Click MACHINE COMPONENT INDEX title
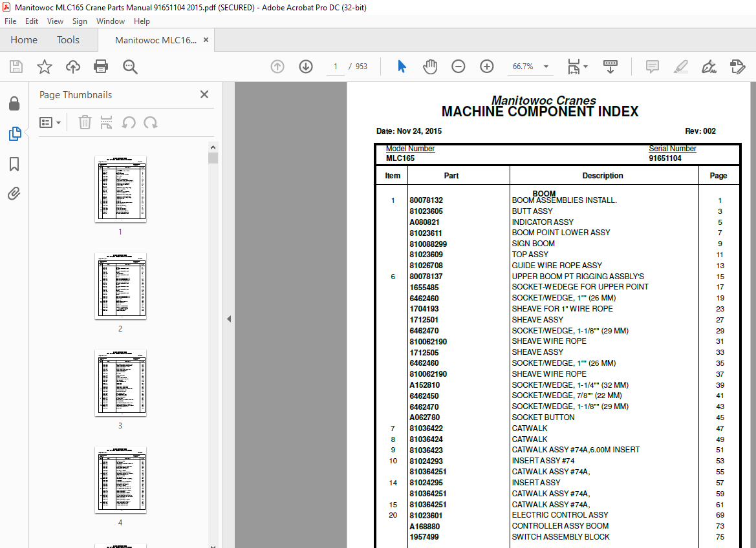 pyautogui.click(x=540, y=112)
